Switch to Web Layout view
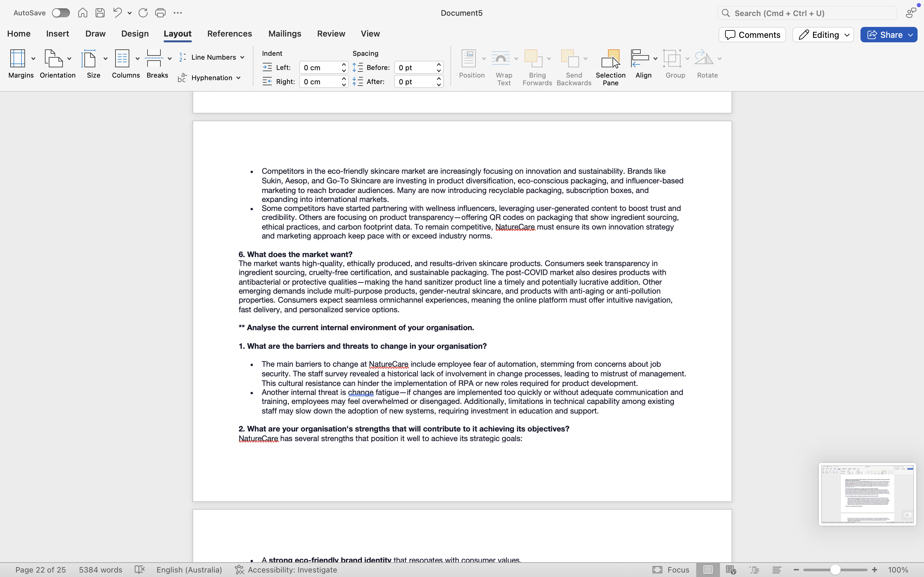This screenshot has height=577, width=924. (x=731, y=570)
